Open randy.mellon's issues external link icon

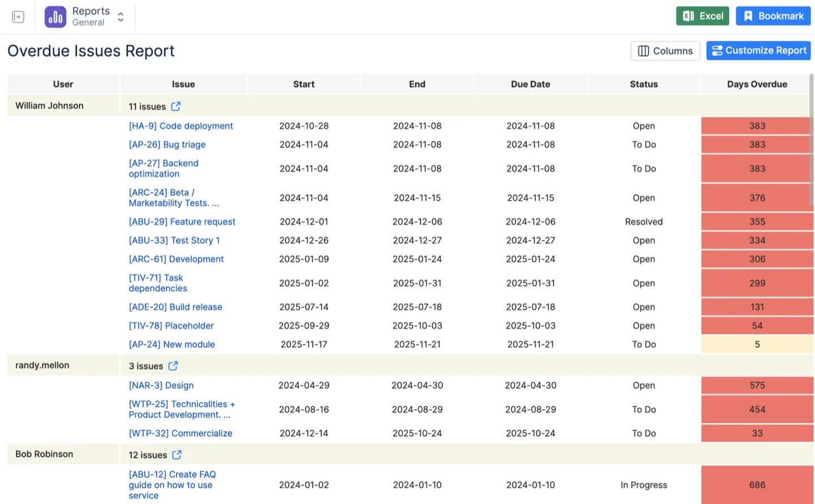(x=173, y=365)
